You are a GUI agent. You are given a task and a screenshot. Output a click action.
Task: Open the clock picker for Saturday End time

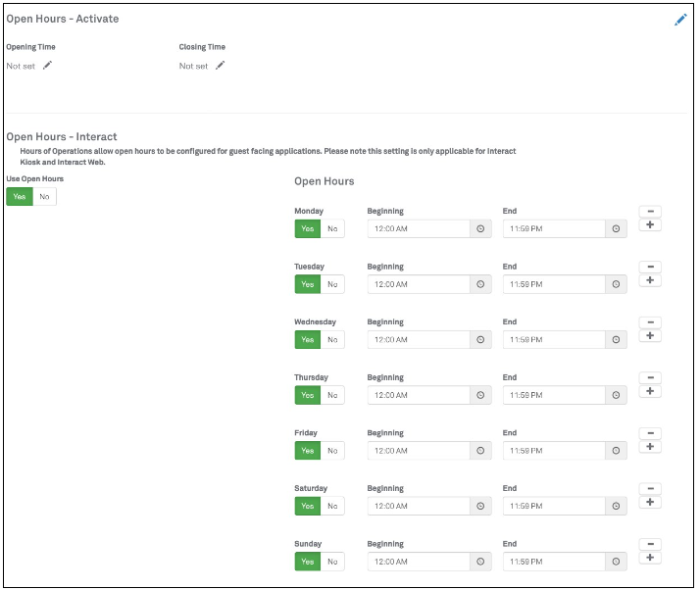tap(616, 506)
